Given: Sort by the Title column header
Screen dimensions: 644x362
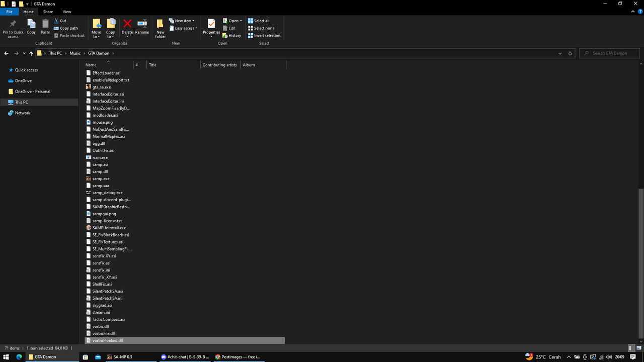Looking at the screenshot, I should 174,65.
